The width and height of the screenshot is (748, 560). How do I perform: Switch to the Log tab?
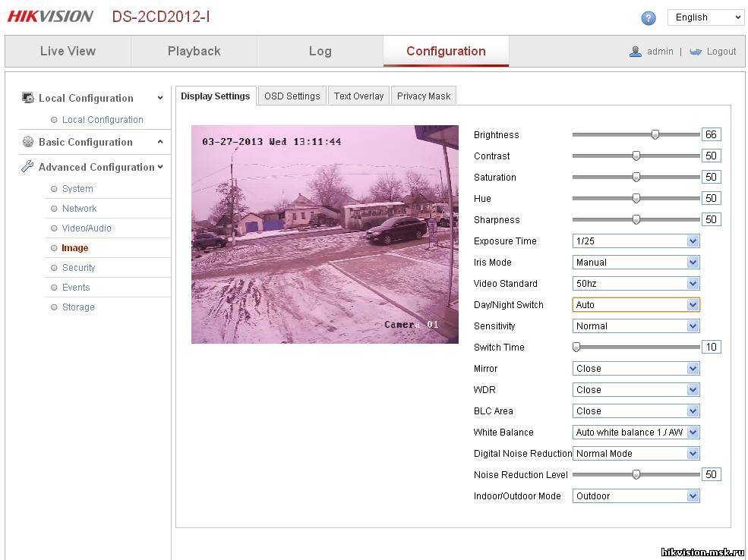(320, 51)
